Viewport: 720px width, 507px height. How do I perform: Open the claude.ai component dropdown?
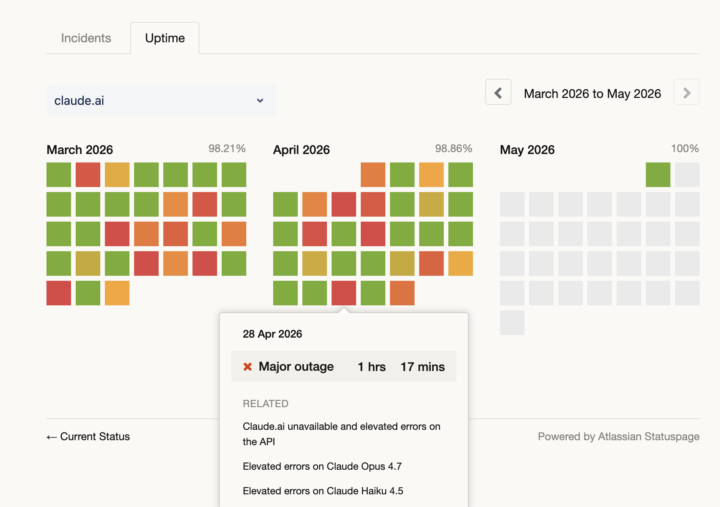tap(161, 100)
